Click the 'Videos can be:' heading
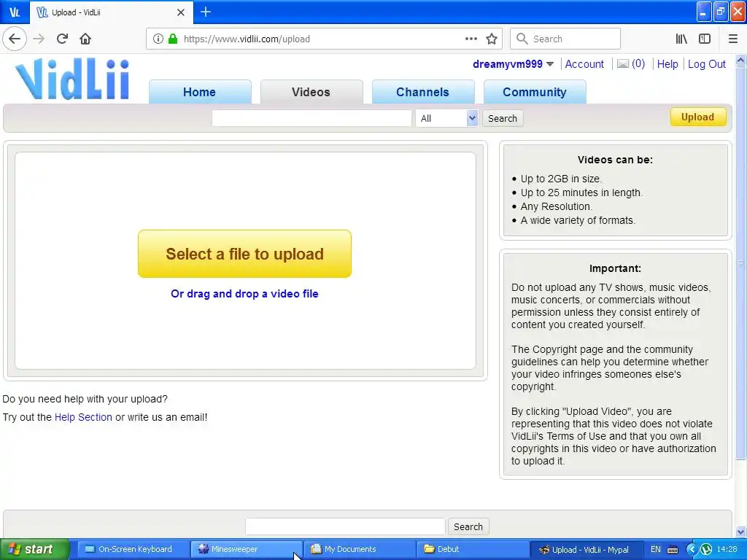Image resolution: width=747 pixels, height=560 pixels. [x=615, y=160]
